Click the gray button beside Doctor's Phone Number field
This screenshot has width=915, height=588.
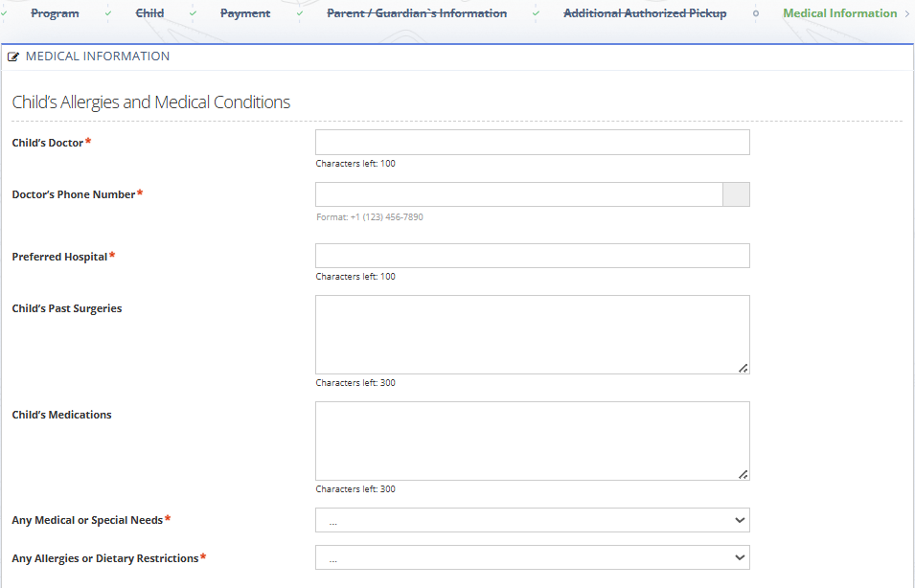(x=737, y=193)
